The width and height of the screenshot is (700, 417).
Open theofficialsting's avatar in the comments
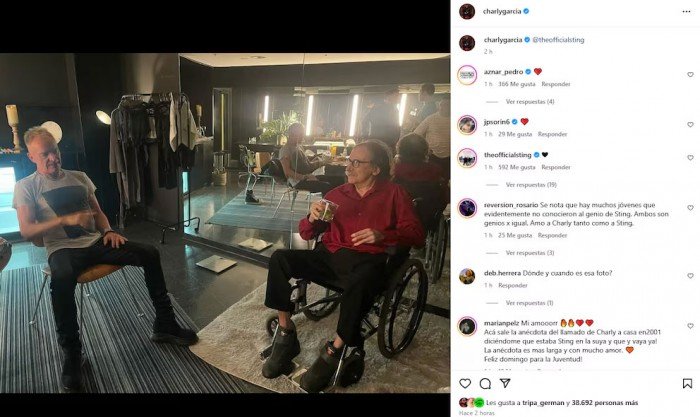tap(467, 158)
